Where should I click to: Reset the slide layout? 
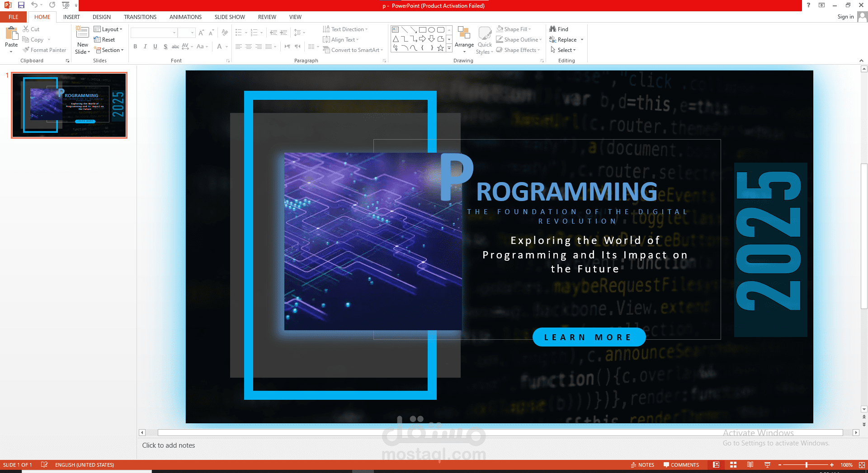(104, 40)
